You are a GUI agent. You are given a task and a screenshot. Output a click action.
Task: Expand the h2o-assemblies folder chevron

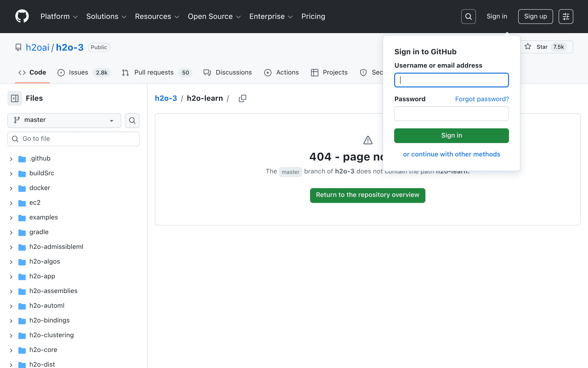(11, 291)
